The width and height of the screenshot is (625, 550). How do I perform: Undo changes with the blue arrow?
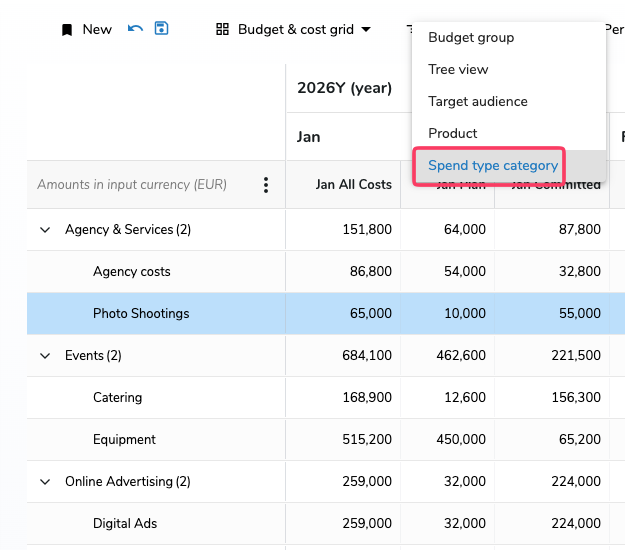(x=135, y=29)
